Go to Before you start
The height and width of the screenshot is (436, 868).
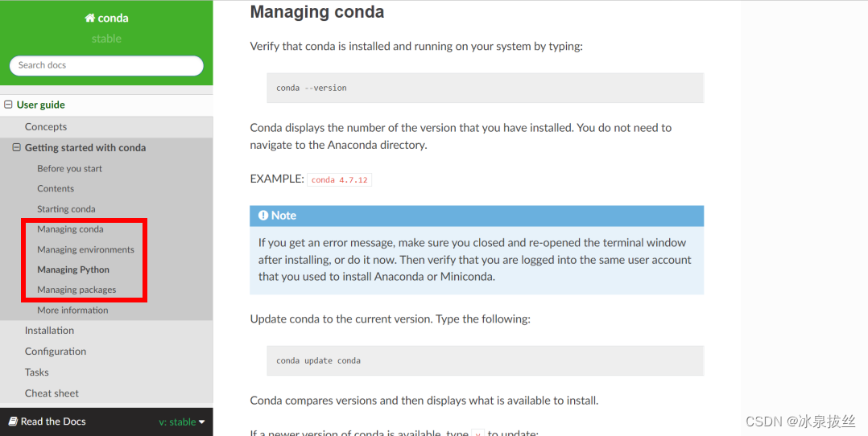pos(69,169)
